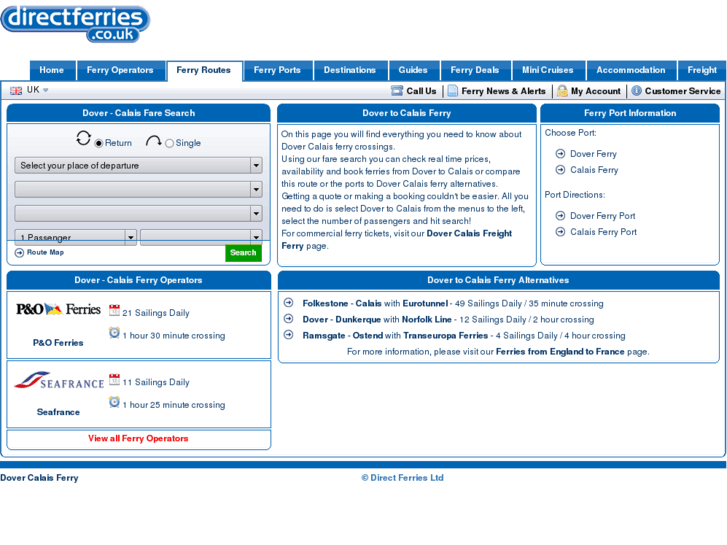Open the Ferry Operators tab
This screenshot has width=727, height=545.
pos(120,71)
